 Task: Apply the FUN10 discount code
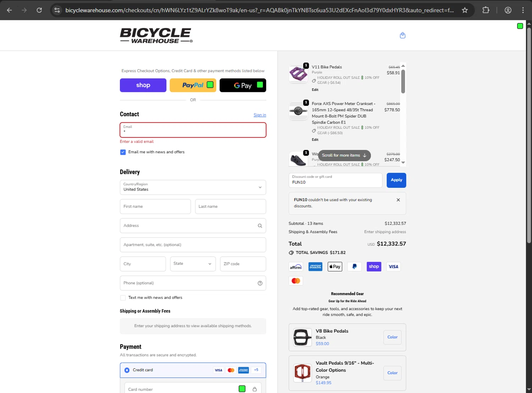coord(396,180)
